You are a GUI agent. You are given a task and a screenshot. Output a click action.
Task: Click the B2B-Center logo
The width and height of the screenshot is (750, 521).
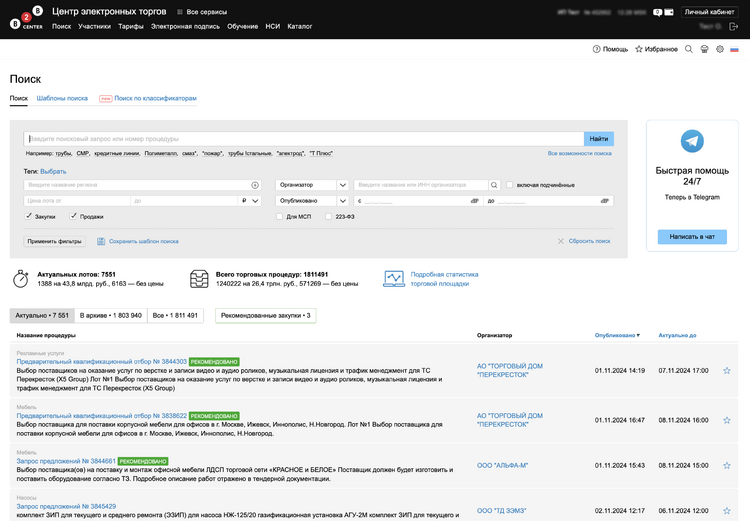coord(26,18)
